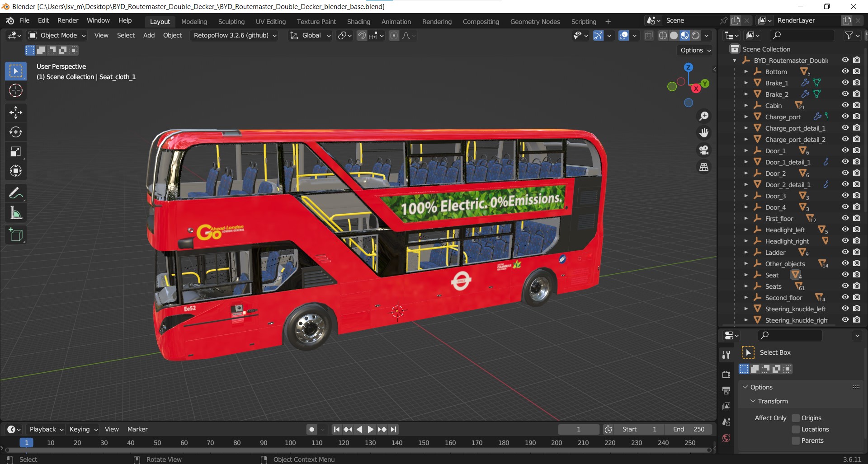Select the Cursor tool in the toolbar
This screenshot has height=464, width=868.
pyautogui.click(x=16, y=91)
